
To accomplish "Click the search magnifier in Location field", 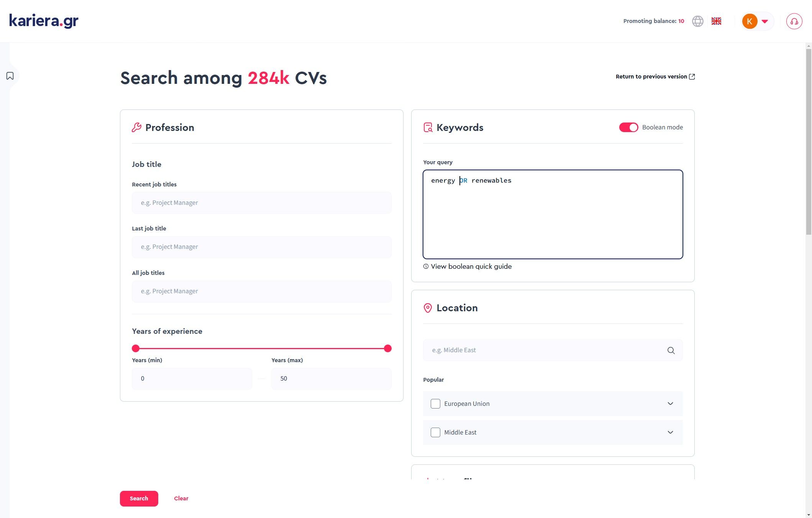I will [671, 350].
